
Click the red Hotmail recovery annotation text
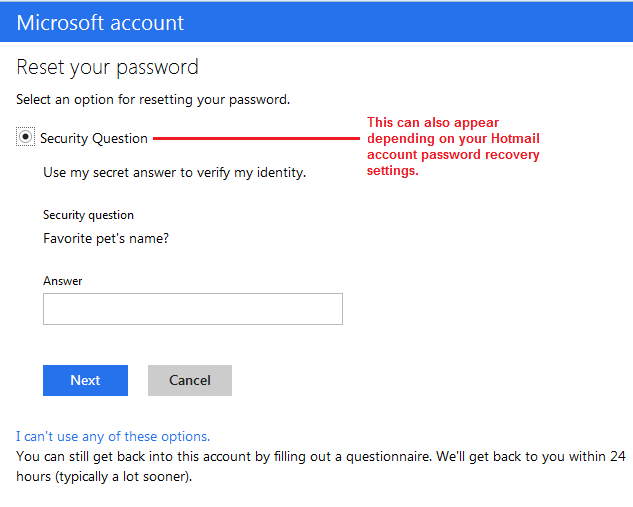[453, 146]
